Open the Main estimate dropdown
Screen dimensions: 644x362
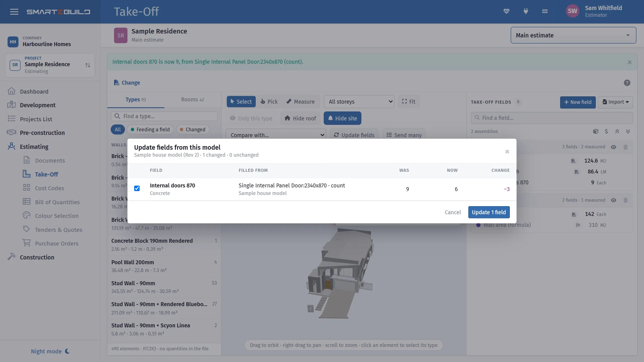[x=573, y=35]
